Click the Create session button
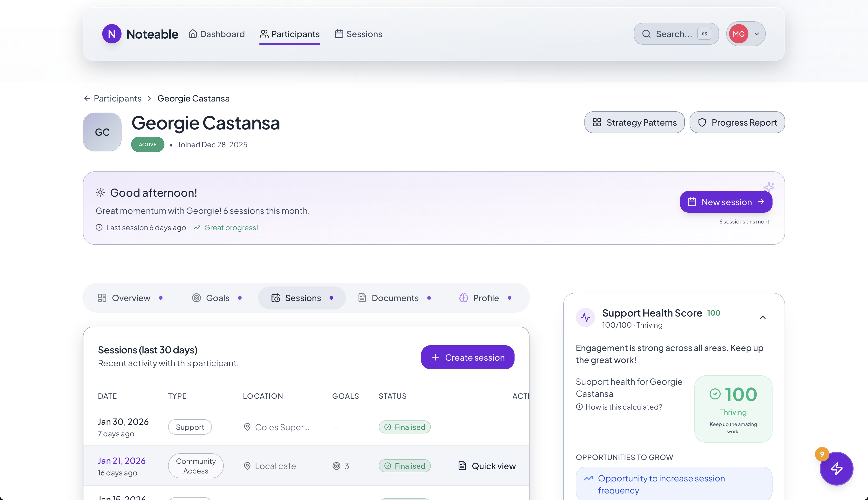Image resolution: width=868 pixels, height=500 pixels. pyautogui.click(x=467, y=358)
